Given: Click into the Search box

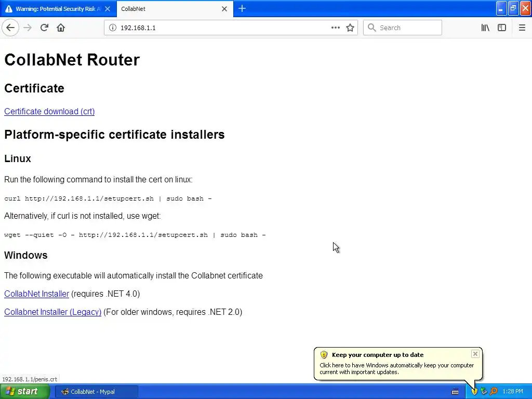Looking at the screenshot, I should [x=403, y=28].
